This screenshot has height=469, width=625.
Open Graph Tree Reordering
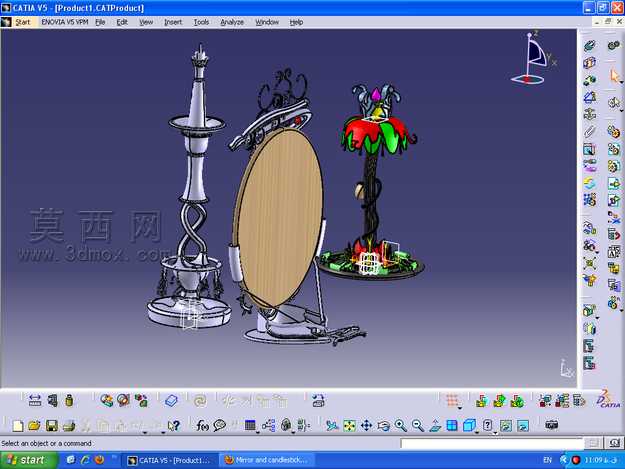614,234
